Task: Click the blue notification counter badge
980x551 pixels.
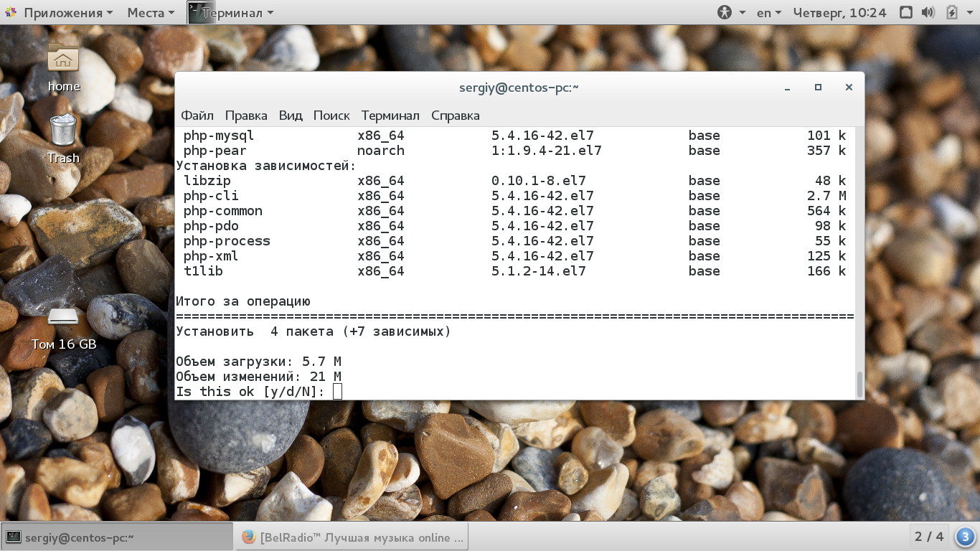Action: [965, 537]
